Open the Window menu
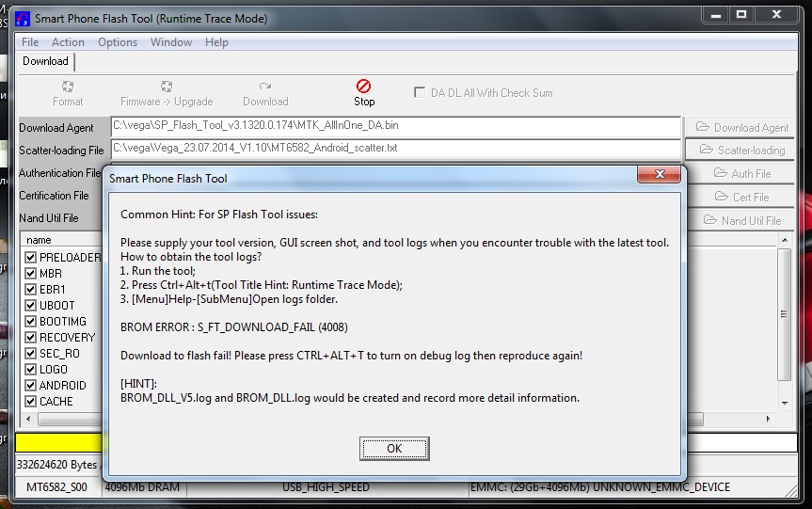The image size is (812, 509). 171,42
